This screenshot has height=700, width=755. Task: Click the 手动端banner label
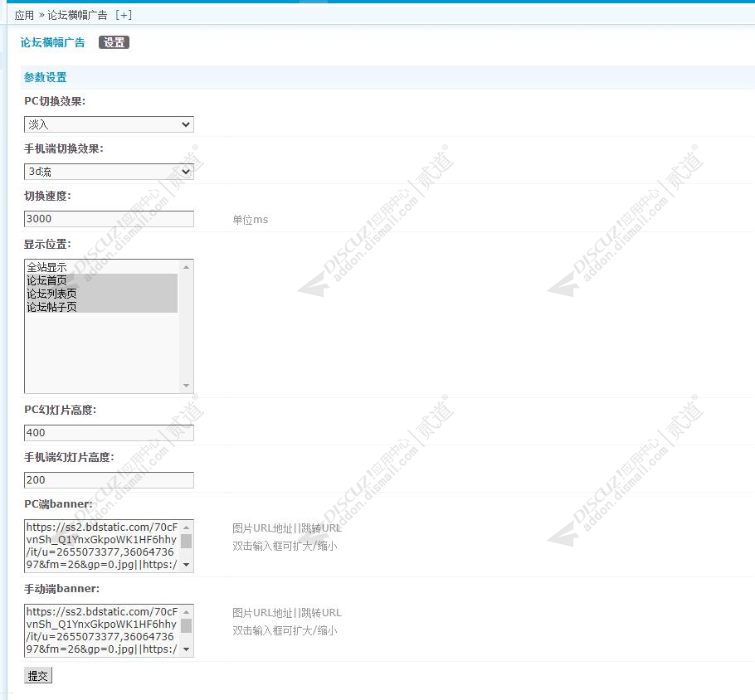pos(62,589)
